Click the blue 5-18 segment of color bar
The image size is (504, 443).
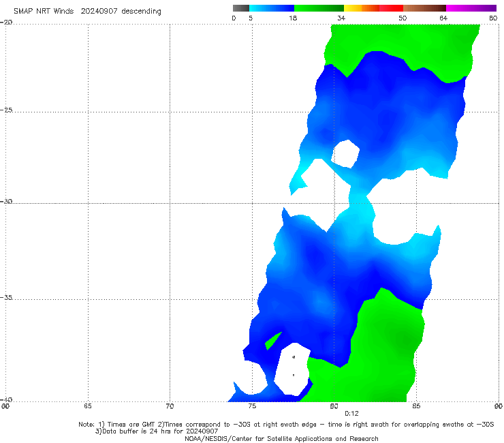coord(272,8)
